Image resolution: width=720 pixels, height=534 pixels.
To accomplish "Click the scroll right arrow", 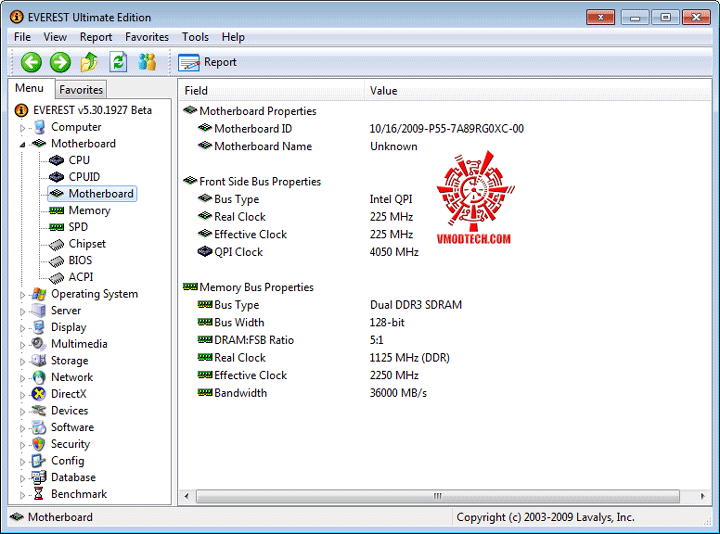I will pos(703,496).
